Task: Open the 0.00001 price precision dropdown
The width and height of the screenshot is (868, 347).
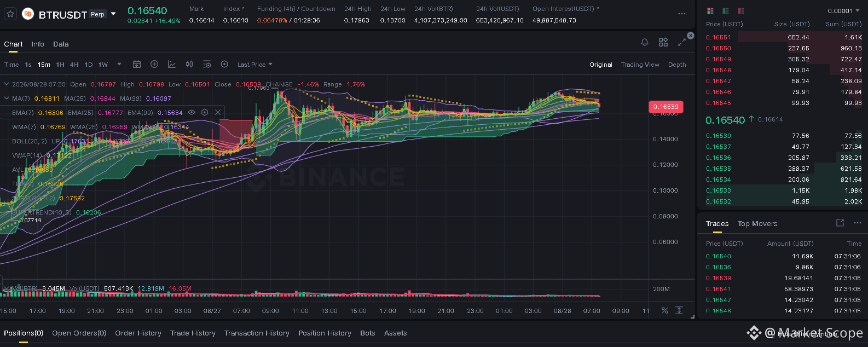Action: pos(843,11)
